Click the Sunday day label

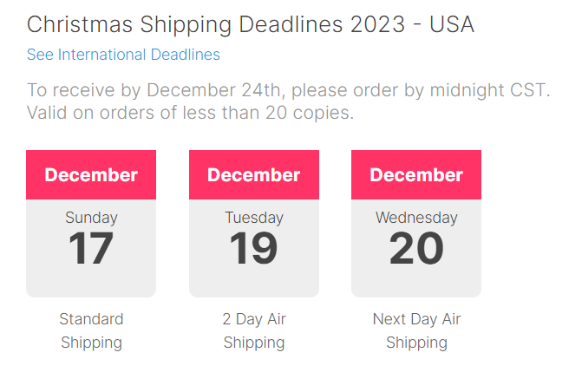[91, 218]
